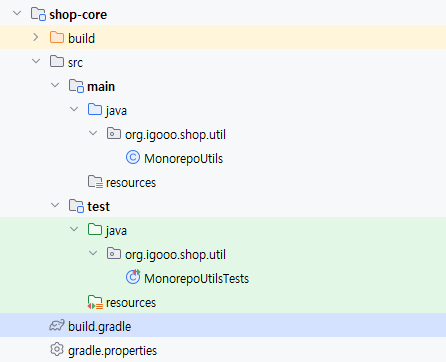Click the Gradle elephant icon of build.gradle
446x362 pixels.
coord(57,326)
